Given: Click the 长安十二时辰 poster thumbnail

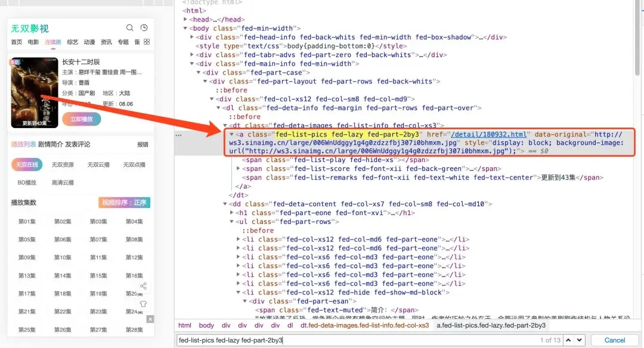Looking at the screenshot, I should [35, 92].
